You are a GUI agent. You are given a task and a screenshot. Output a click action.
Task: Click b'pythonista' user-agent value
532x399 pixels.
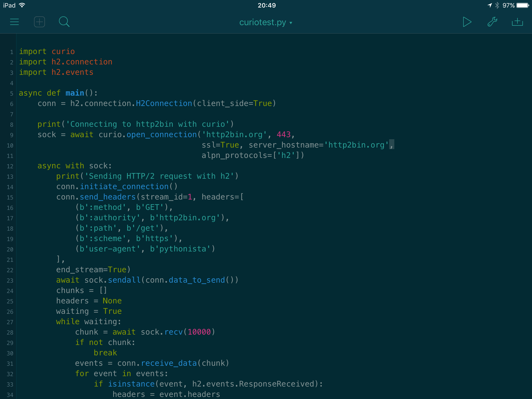(180, 249)
